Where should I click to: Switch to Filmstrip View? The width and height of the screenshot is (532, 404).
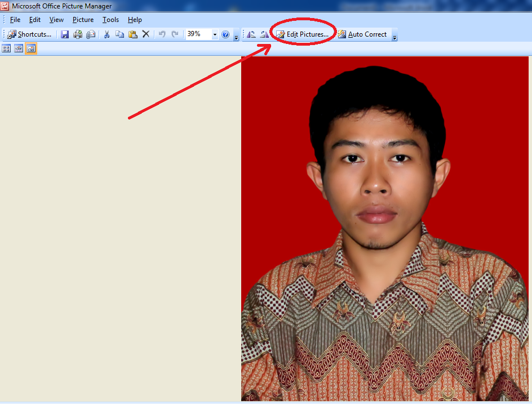point(18,48)
